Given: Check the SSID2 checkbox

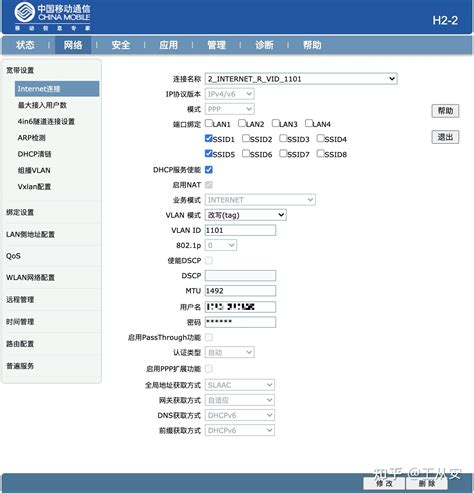Looking at the screenshot, I should (246, 138).
